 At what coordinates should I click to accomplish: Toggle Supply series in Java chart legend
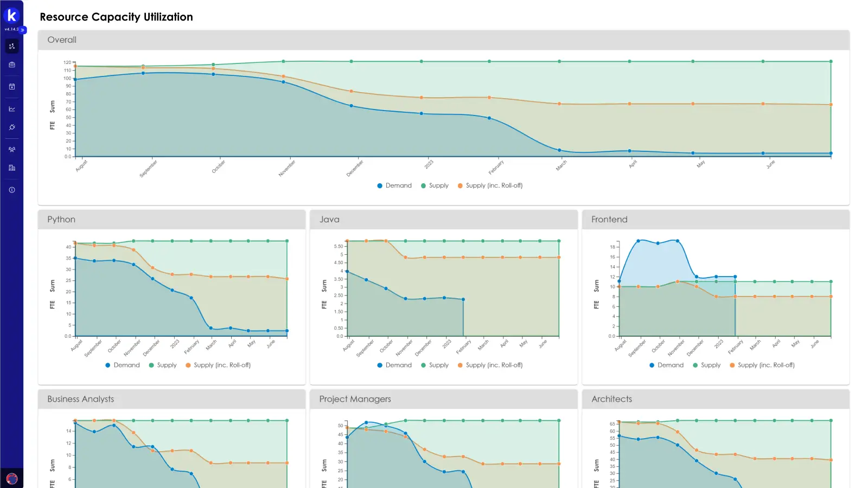click(x=435, y=365)
